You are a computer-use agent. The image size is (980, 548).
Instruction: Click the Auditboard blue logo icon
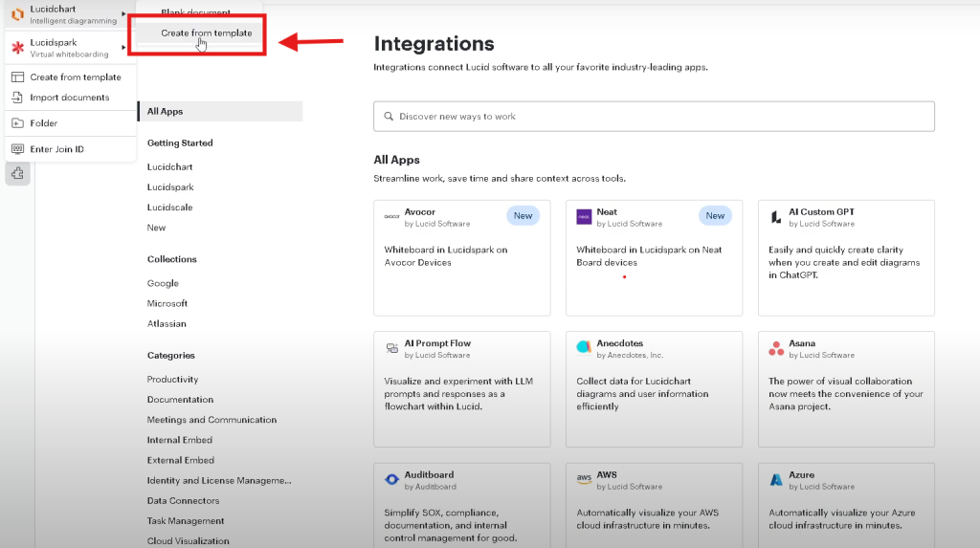coord(391,479)
